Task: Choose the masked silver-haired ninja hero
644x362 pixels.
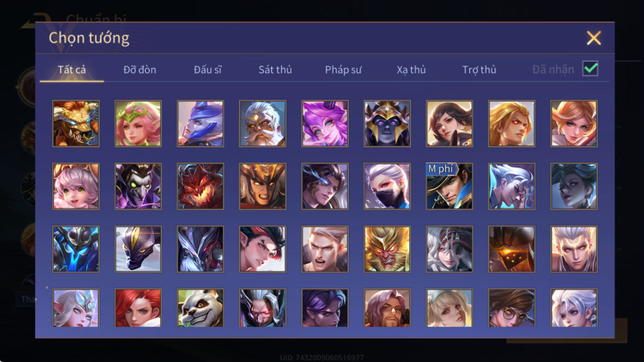Action: pyautogui.click(x=387, y=186)
